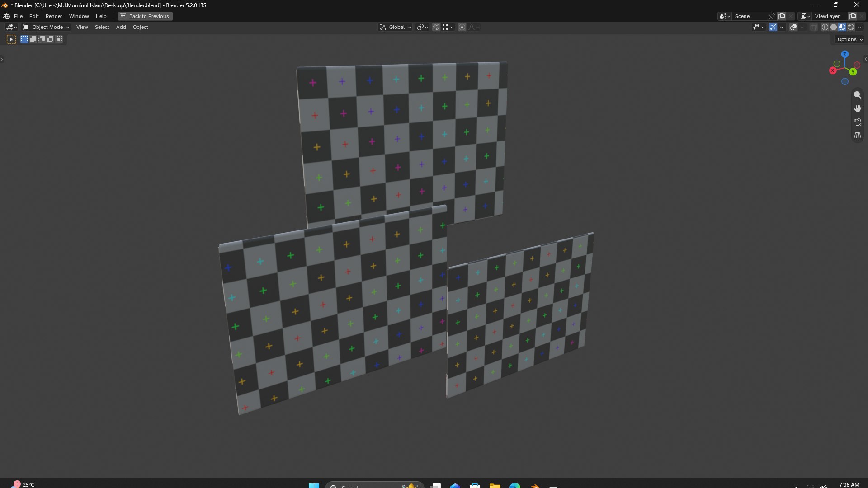Open Object Mode dropdown

pyautogui.click(x=46, y=28)
